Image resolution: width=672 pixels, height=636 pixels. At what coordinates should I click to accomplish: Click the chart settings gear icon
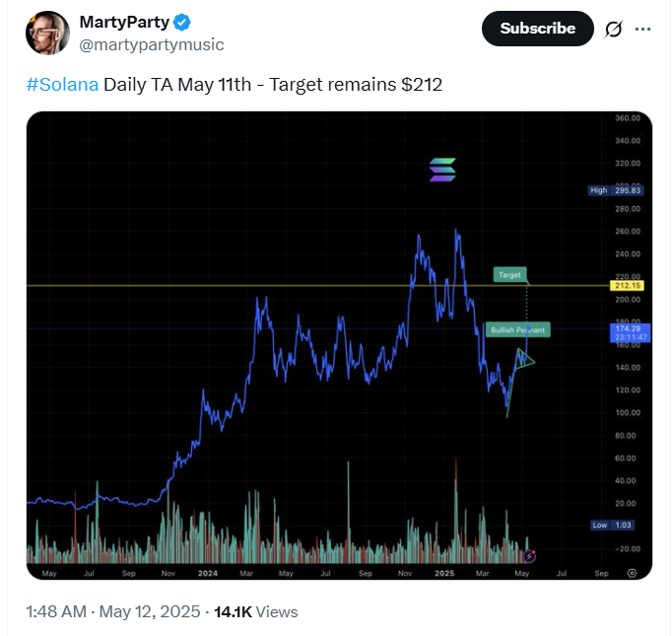coord(632,573)
